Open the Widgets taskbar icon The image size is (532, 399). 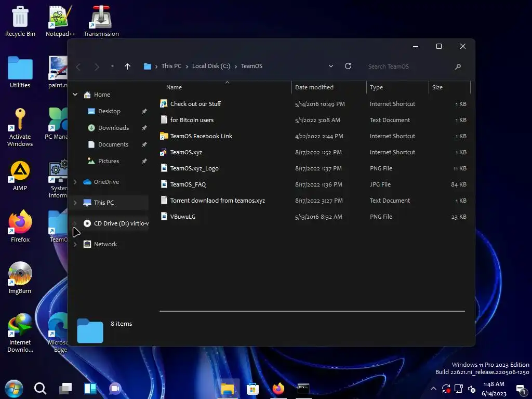[90, 389]
